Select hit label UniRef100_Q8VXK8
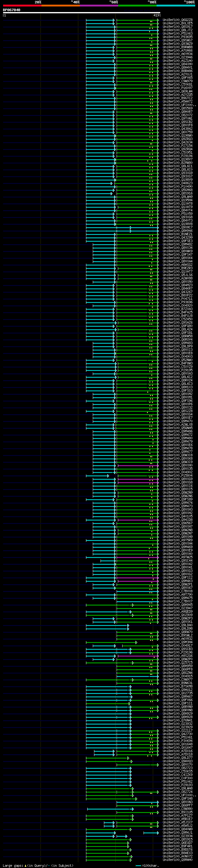Viewport: 198px width, 868px height. [178, 459]
